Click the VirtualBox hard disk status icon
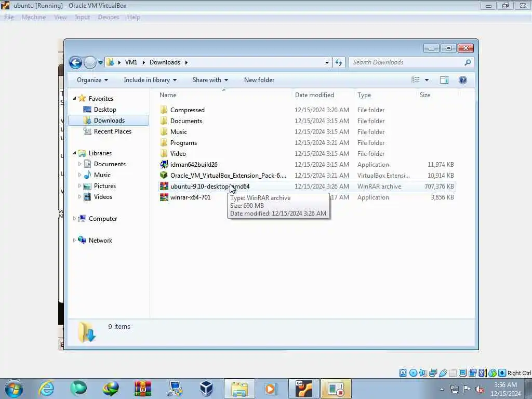The height and width of the screenshot is (399, 532). tap(403, 373)
